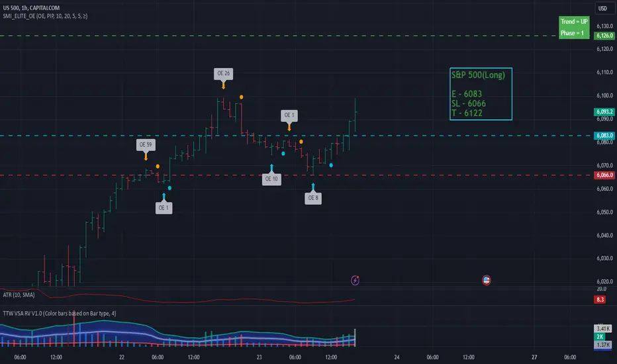Select the TTW VSA RV V1.0 indicator title

coord(60,314)
